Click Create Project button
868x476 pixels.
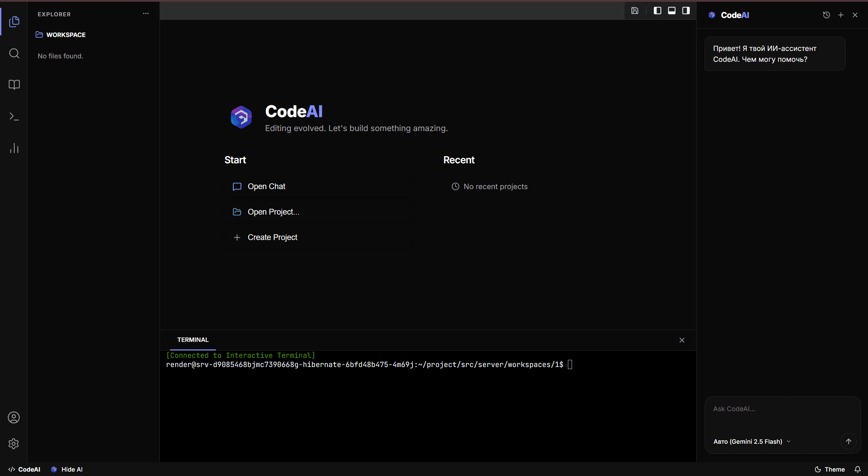coord(318,237)
